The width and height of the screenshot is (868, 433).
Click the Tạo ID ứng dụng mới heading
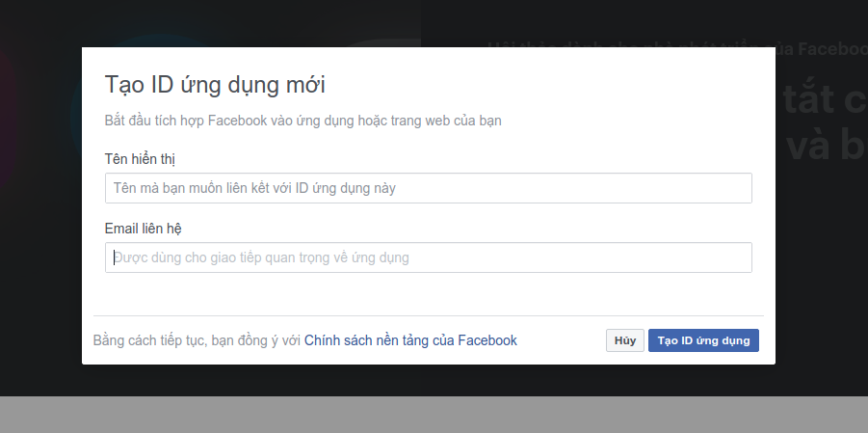pyautogui.click(x=215, y=85)
